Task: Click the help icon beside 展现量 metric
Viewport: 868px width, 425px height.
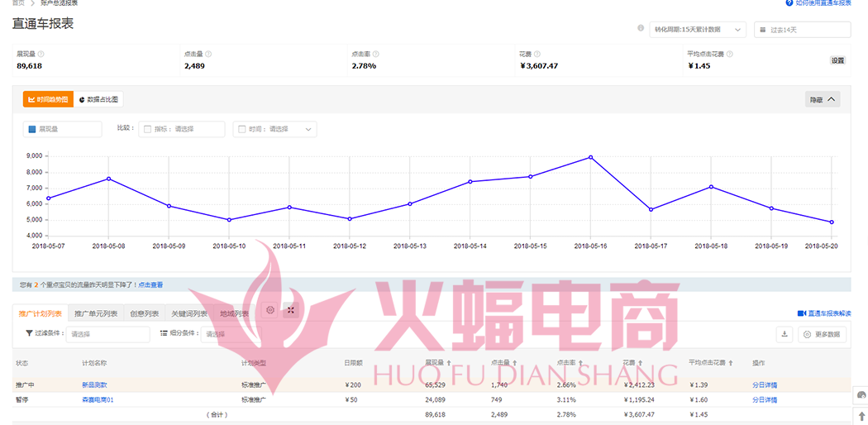Action: [x=41, y=55]
